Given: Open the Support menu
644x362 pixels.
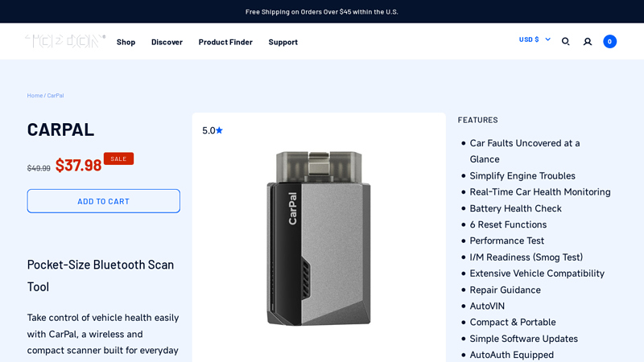Looking at the screenshot, I should click(x=283, y=42).
